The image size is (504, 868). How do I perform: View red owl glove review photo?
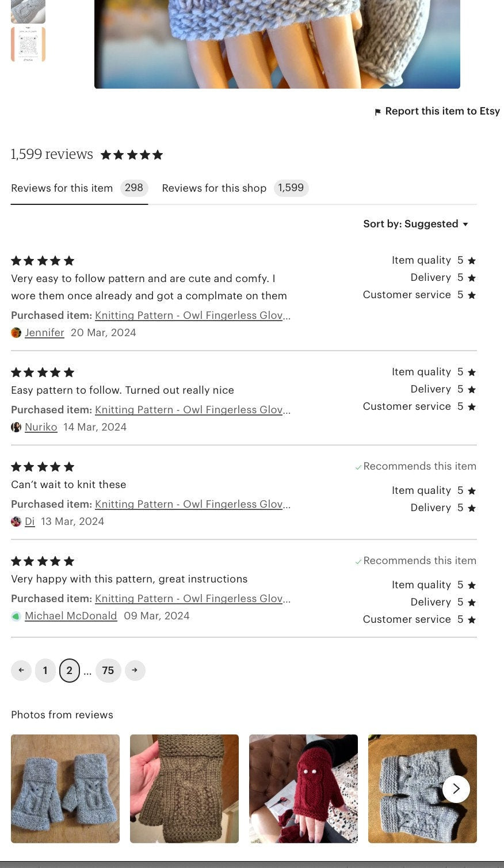click(x=303, y=789)
